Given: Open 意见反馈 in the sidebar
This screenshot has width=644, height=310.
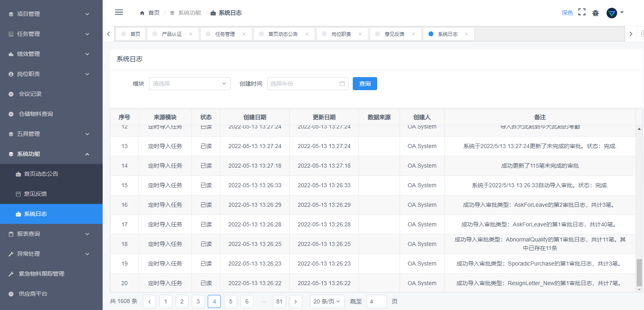Looking at the screenshot, I should (x=51, y=194).
